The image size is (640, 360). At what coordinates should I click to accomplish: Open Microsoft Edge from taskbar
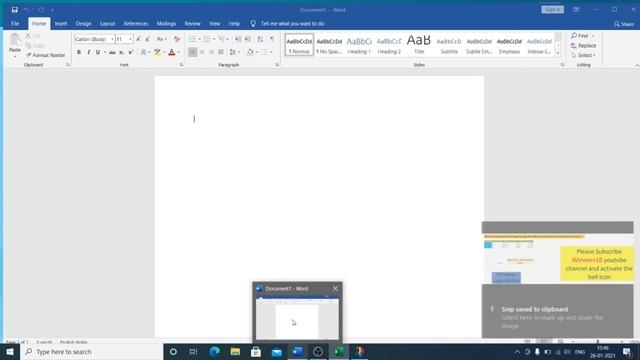214,351
